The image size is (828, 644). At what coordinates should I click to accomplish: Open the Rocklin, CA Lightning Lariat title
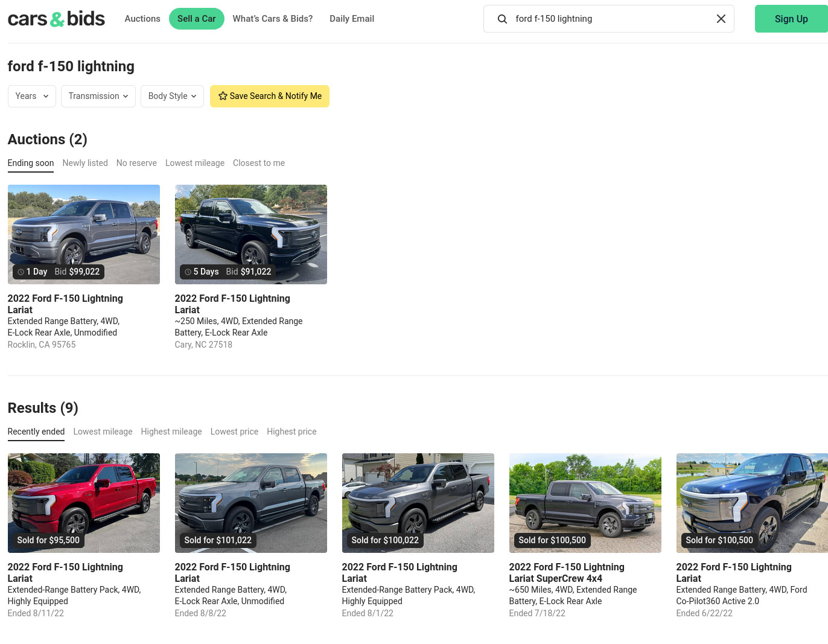(65, 304)
